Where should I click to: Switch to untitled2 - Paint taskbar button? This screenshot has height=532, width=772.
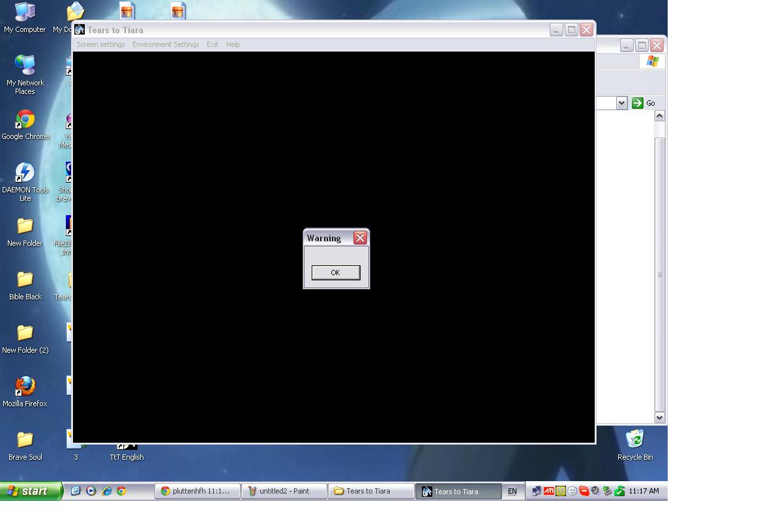284,491
